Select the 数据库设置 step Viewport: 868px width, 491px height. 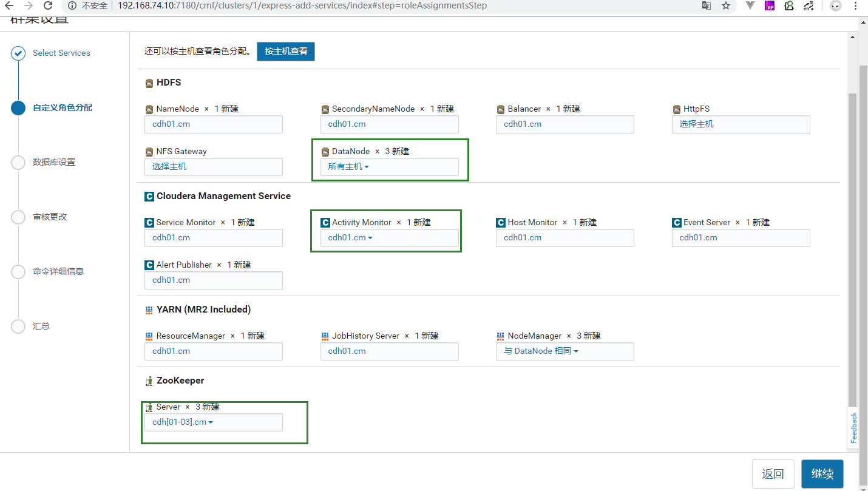[54, 163]
